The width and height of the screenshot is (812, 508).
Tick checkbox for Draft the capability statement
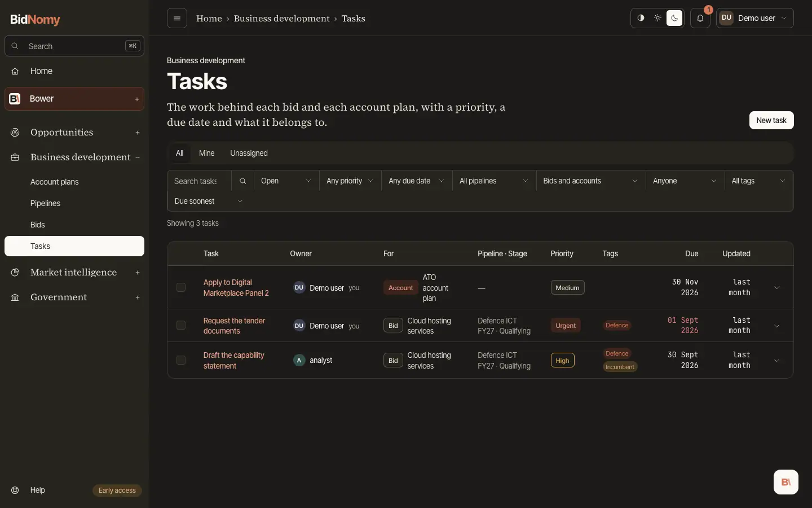coord(181,360)
